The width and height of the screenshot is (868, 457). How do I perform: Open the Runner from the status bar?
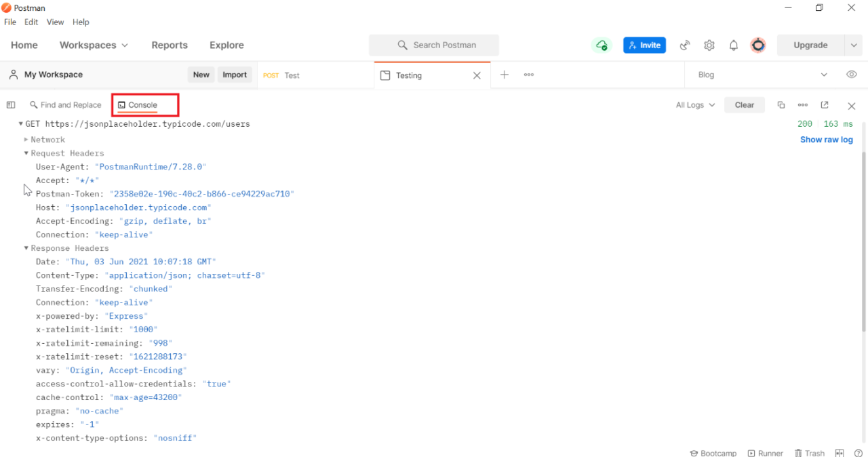click(x=766, y=453)
